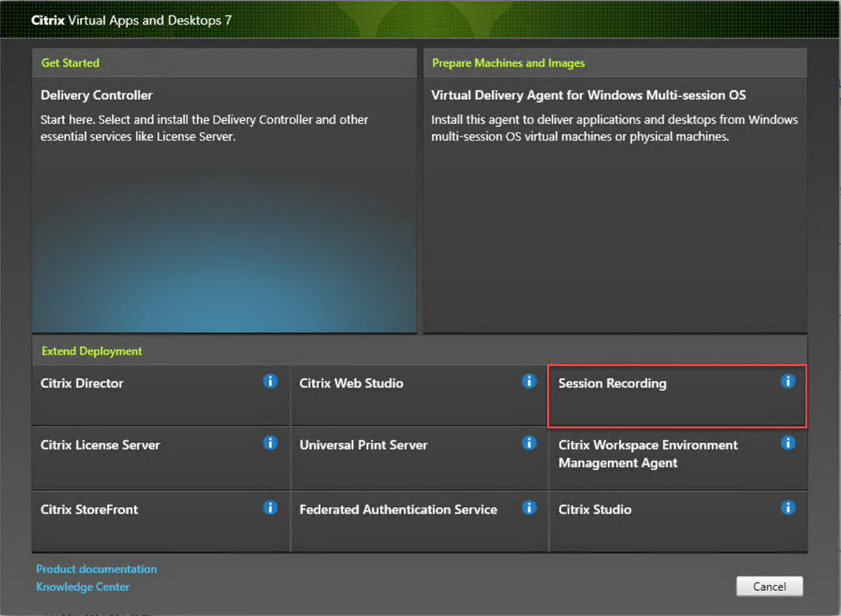
Task: View Federated Authentication Service information icon
Action: [x=529, y=508]
